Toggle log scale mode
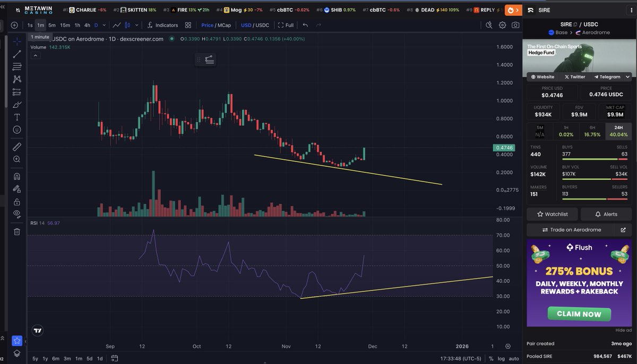 click(x=501, y=359)
